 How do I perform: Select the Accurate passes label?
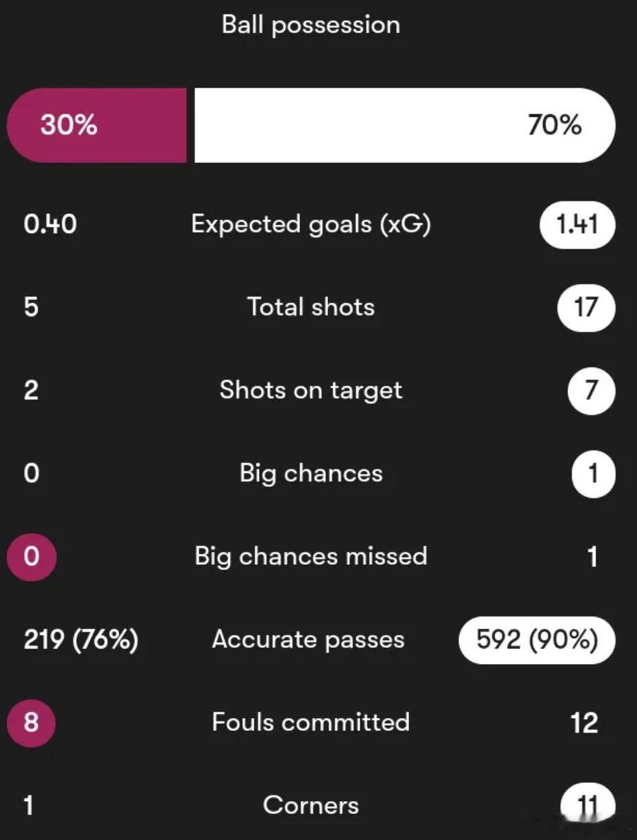[308, 639]
